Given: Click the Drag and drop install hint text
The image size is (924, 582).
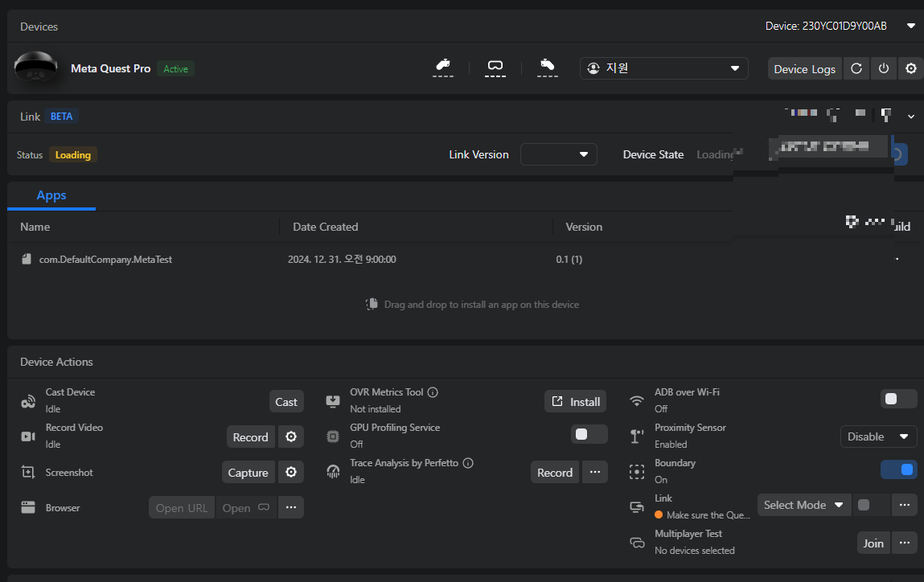Looking at the screenshot, I should [x=482, y=305].
